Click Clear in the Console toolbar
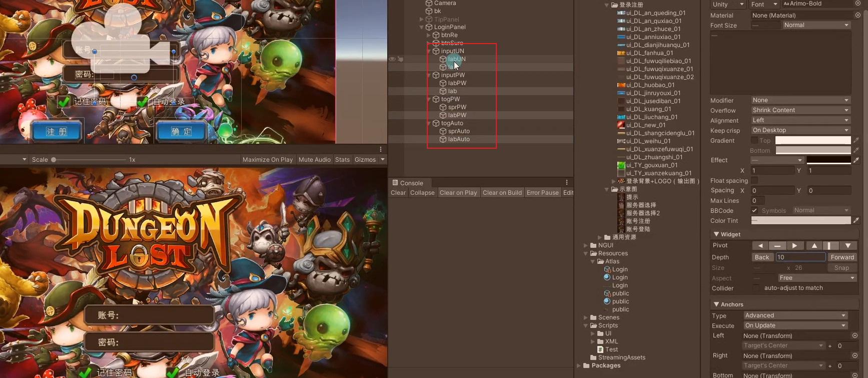This screenshot has width=868, height=378. (398, 193)
